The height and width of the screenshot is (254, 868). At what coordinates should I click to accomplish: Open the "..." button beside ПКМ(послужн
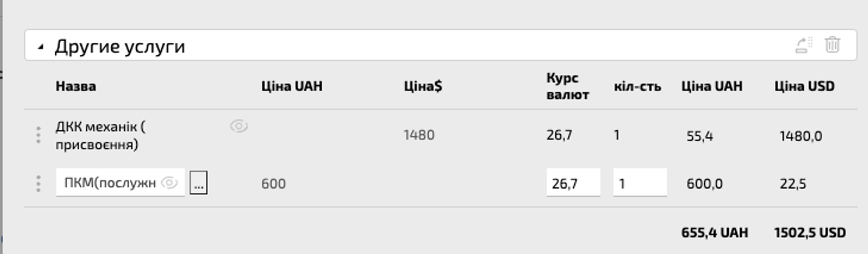click(x=199, y=183)
